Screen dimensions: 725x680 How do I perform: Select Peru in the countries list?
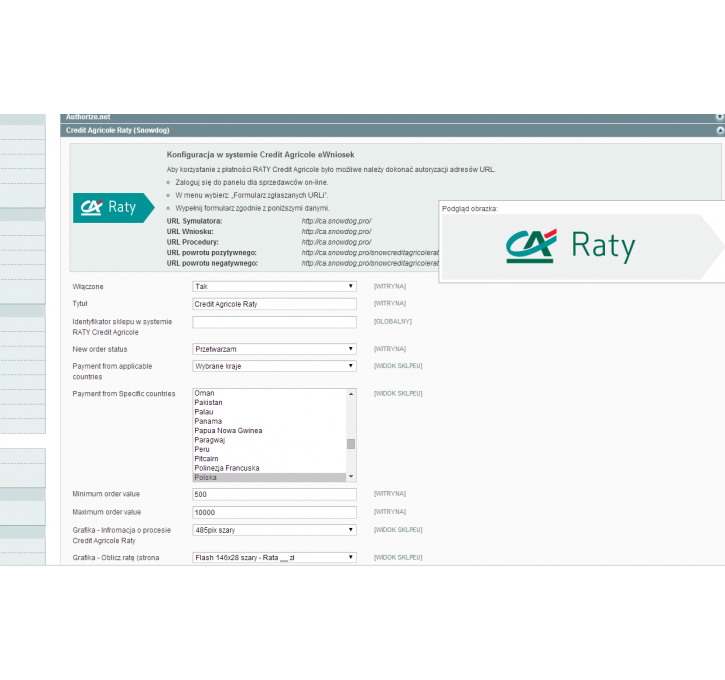pos(269,449)
